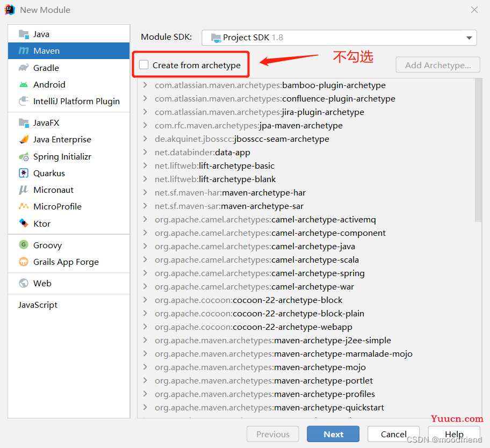Select the cocoon-22-archetype-block-plain row
Screen dimensions: 490x448
click(306, 313)
